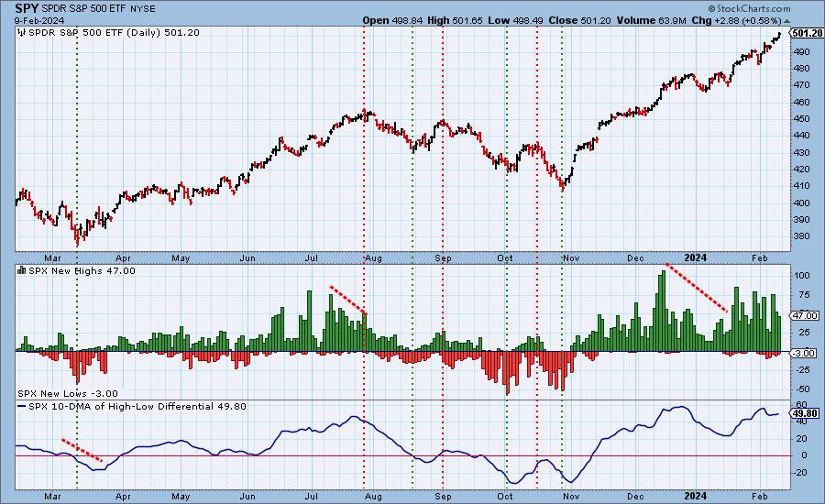Click the green up-triangle beside the Chg value
The image size is (825, 504).
coord(787,21)
